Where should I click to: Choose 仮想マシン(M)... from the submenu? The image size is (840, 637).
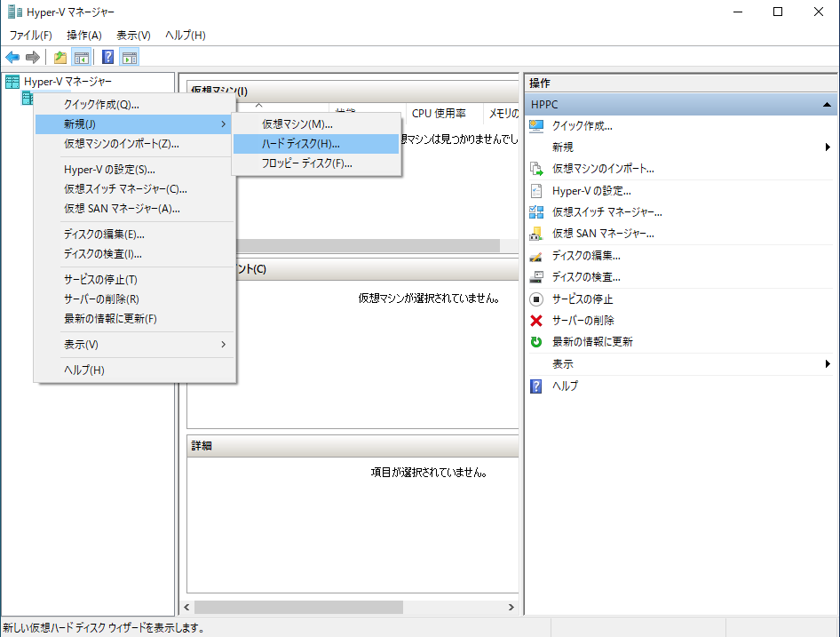click(x=316, y=123)
